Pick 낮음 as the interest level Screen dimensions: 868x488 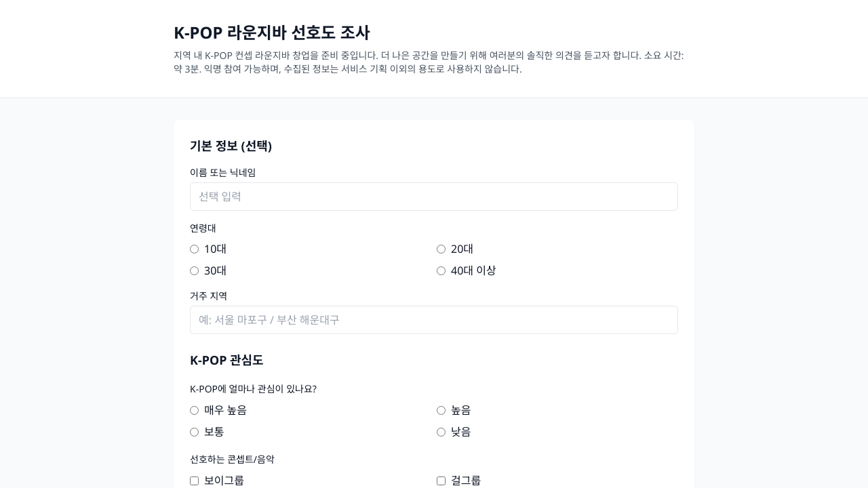point(441,432)
